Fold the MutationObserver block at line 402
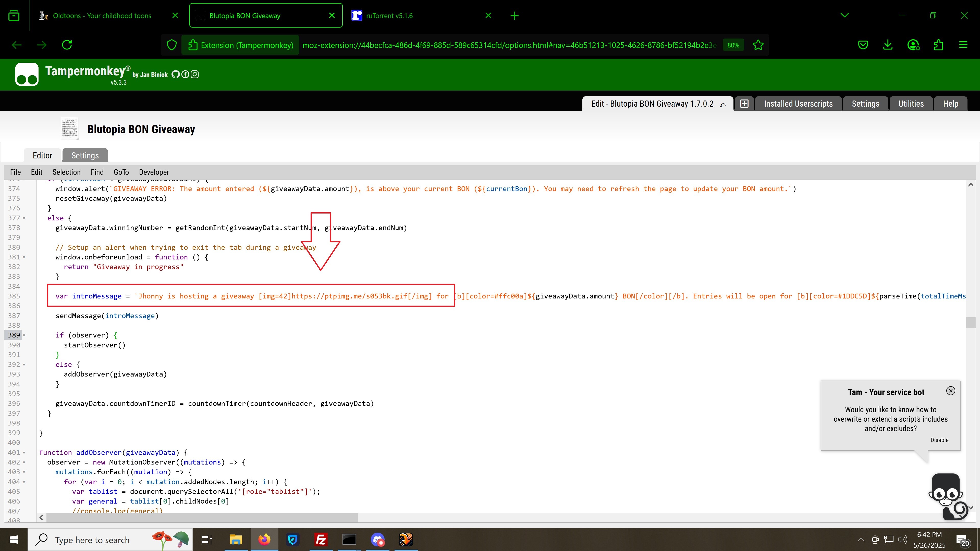 tap(24, 462)
